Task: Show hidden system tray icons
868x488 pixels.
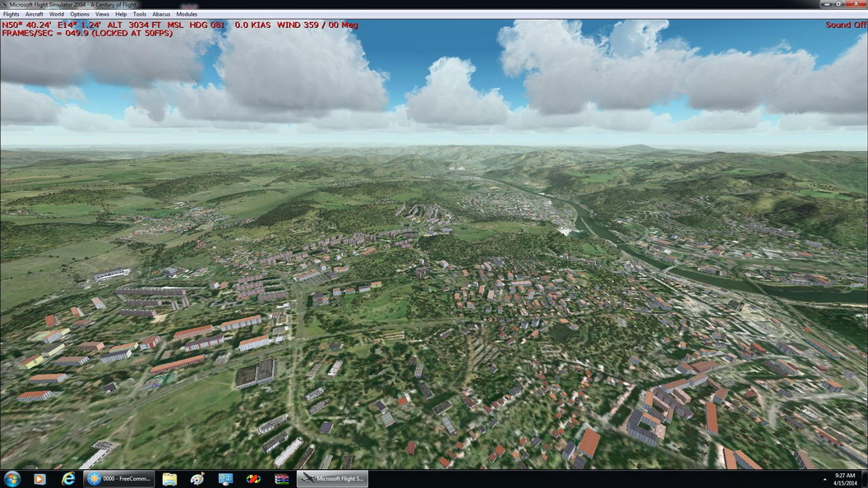Action: tap(824, 479)
